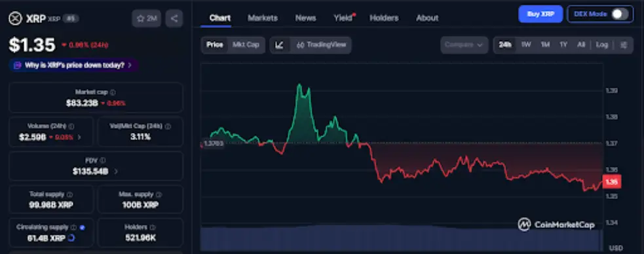The height and width of the screenshot is (254, 644).
Task: Click the circulating supply progress ring
Action: coord(71,238)
